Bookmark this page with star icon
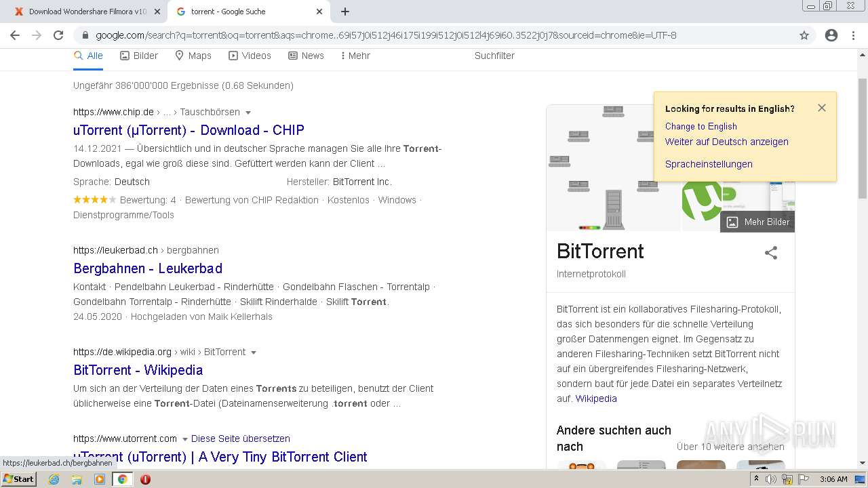 tap(804, 35)
